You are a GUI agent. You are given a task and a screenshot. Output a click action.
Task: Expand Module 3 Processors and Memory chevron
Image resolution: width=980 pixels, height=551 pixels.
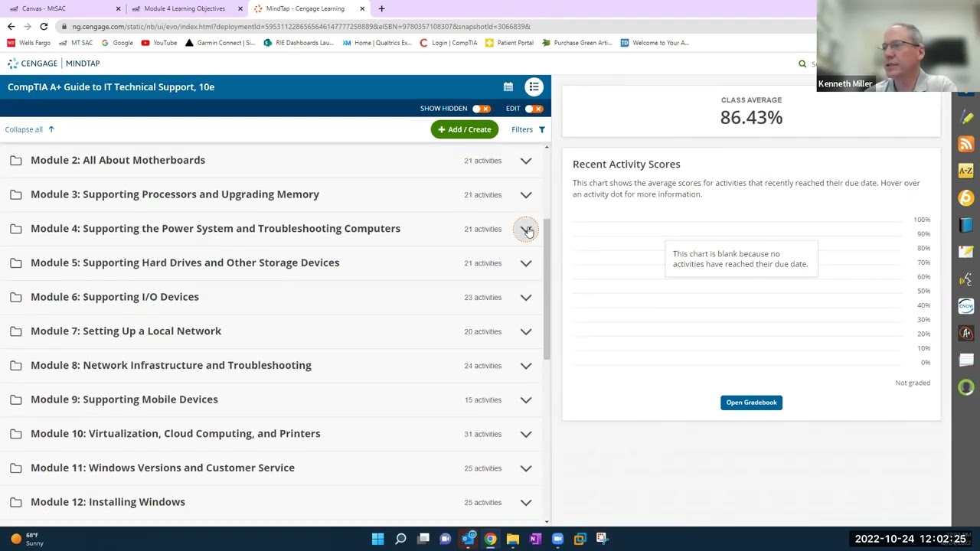tap(526, 195)
